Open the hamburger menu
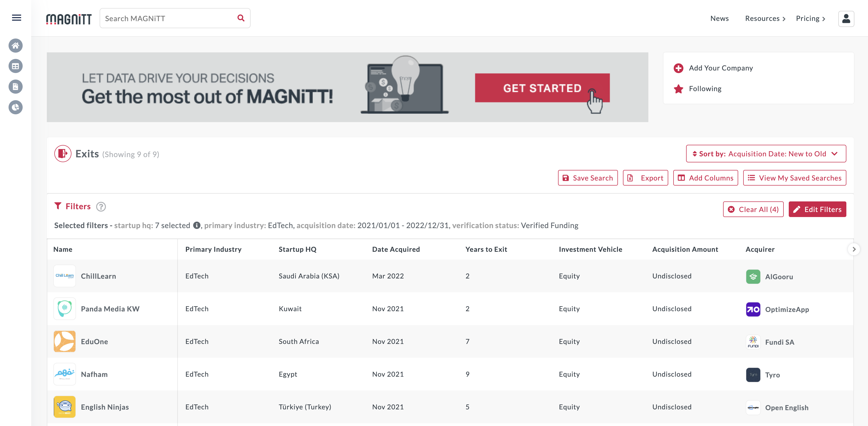Screen dimensions: 868x426 point(17,18)
